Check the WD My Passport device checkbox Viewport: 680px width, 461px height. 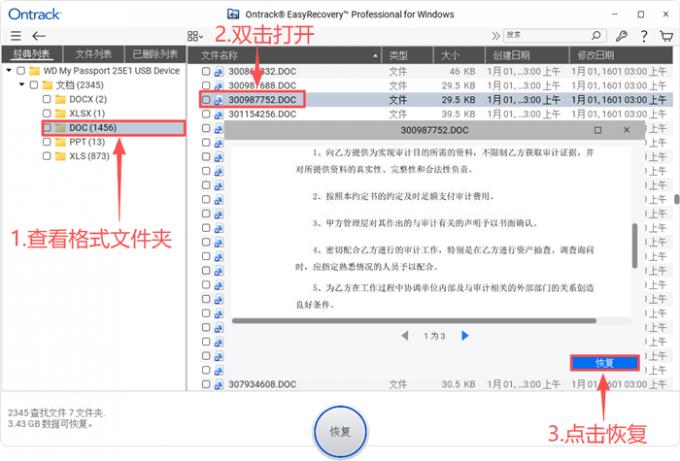(x=21, y=70)
